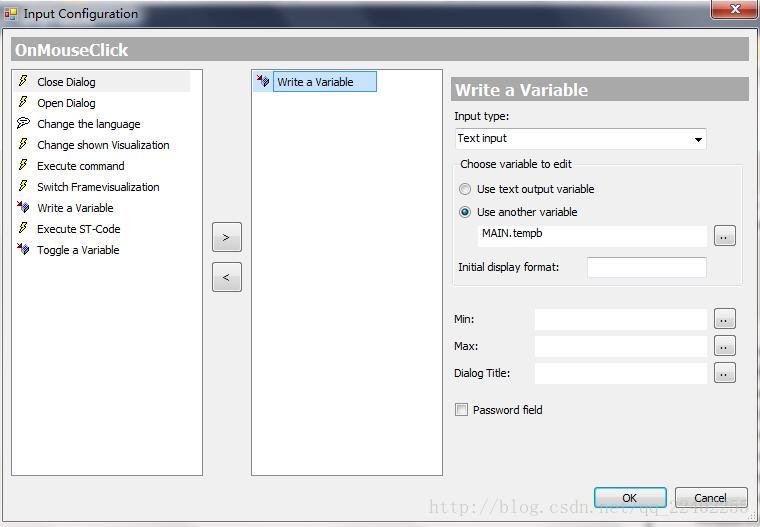Click the speech bubble icon for Change the language
The height and width of the screenshot is (527, 760).
pos(23,123)
